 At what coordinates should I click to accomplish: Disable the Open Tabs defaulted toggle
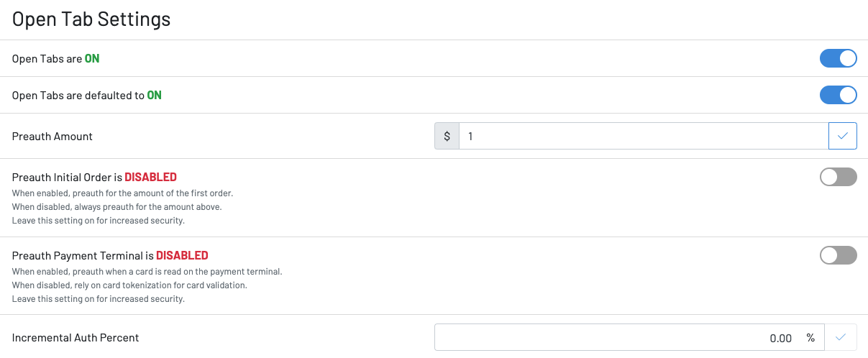pyautogui.click(x=839, y=95)
